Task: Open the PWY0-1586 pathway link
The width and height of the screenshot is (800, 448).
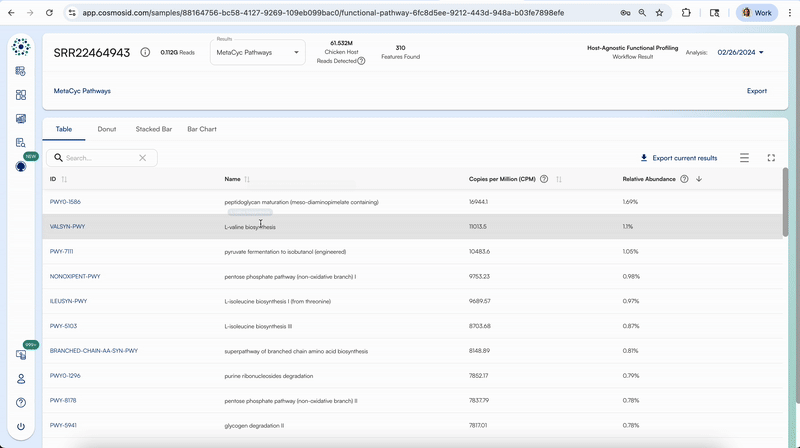Action: (x=65, y=202)
